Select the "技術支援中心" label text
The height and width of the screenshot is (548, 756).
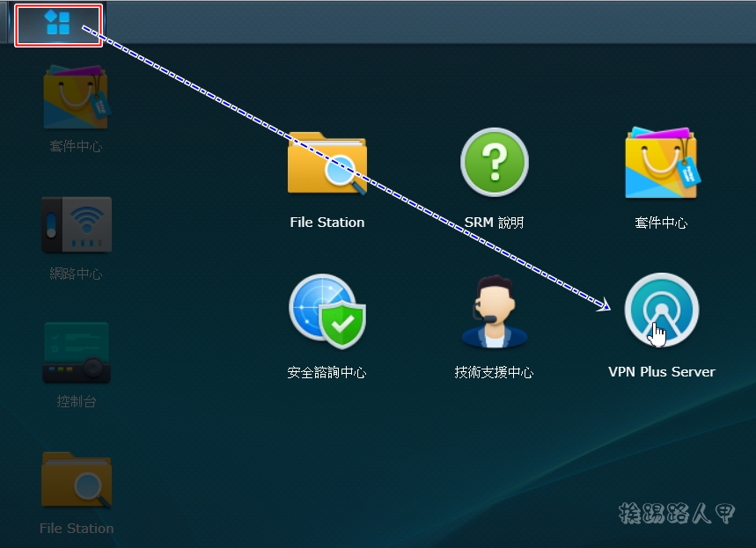click(495, 373)
